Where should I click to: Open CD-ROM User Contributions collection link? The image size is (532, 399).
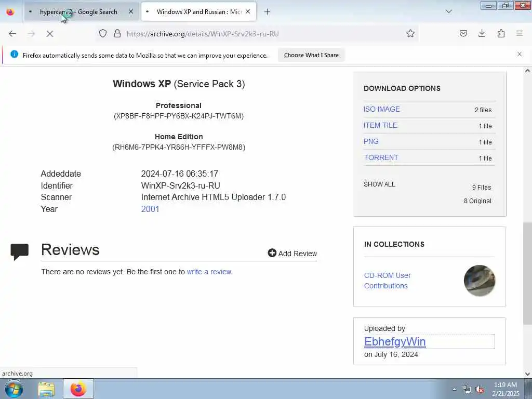[x=388, y=281]
